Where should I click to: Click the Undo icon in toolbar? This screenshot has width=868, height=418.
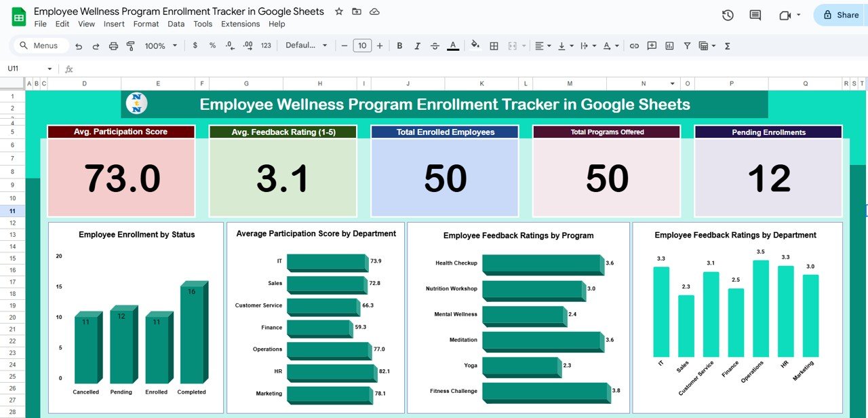[79, 45]
